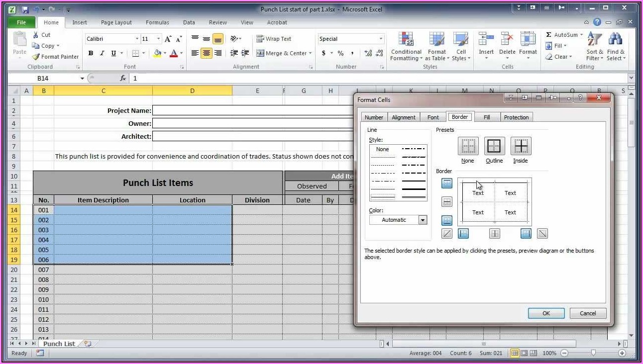This screenshot has width=643, height=364.
Task: Apply the Outline border preset
Action: pyautogui.click(x=494, y=146)
